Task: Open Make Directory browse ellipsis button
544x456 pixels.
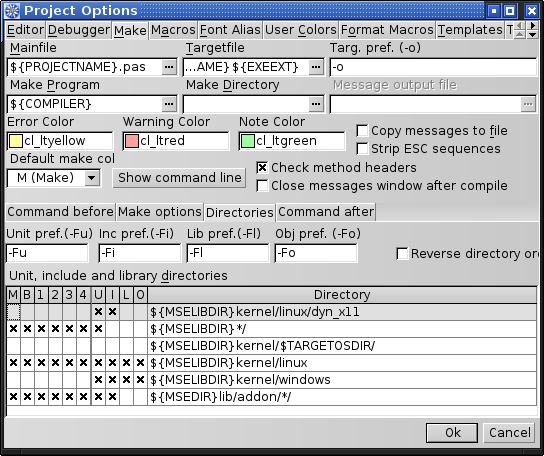Action: pyautogui.click(x=316, y=104)
